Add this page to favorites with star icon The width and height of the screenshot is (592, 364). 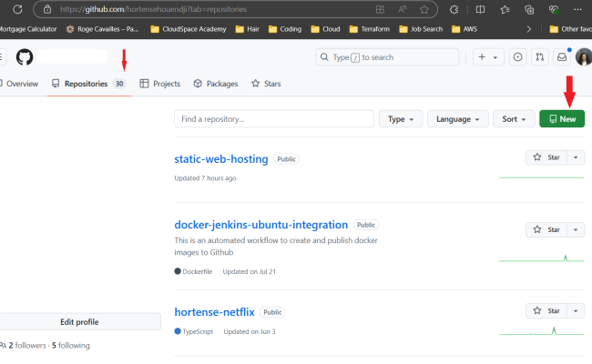coord(424,9)
